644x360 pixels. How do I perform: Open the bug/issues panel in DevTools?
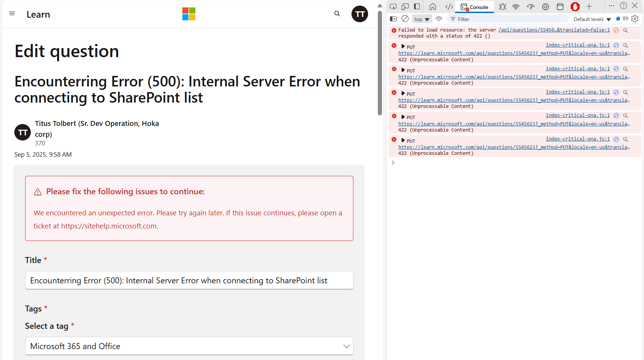[x=502, y=6]
